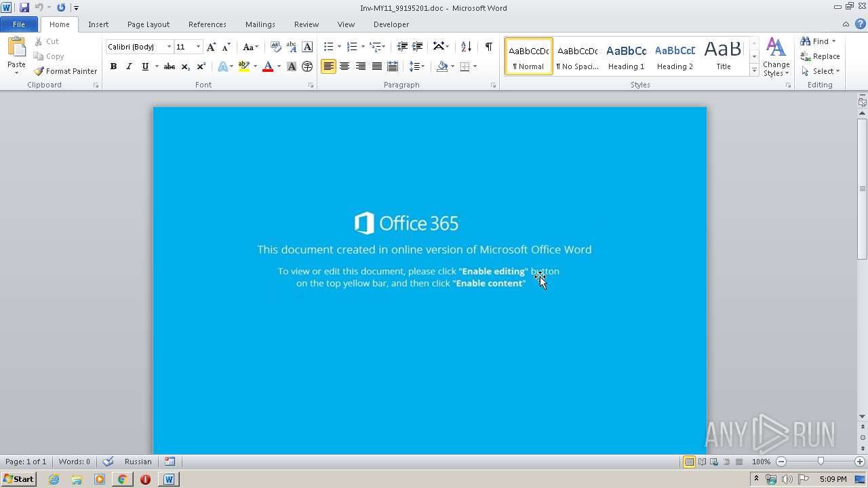Click the Numbering list icon
Screen dimensions: 868x488
[352, 47]
